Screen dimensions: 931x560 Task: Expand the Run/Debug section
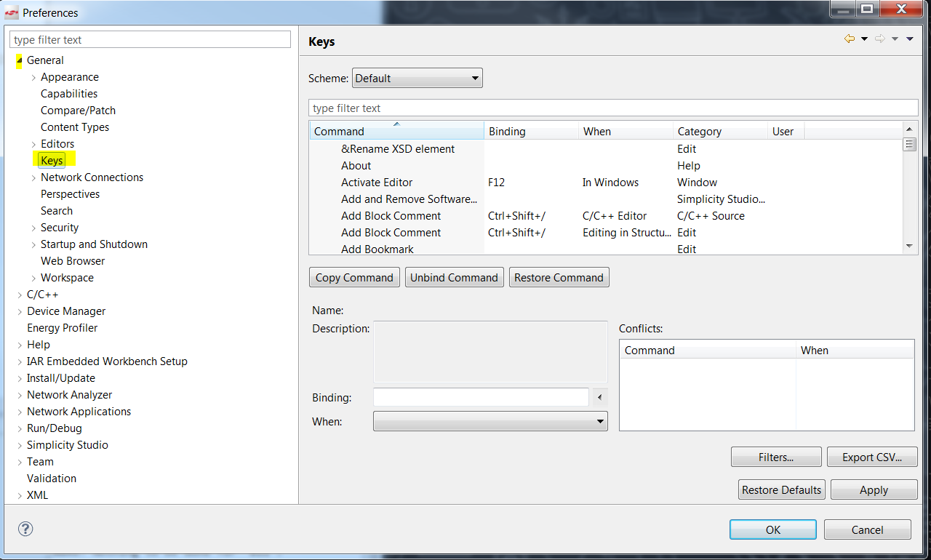[20, 428]
